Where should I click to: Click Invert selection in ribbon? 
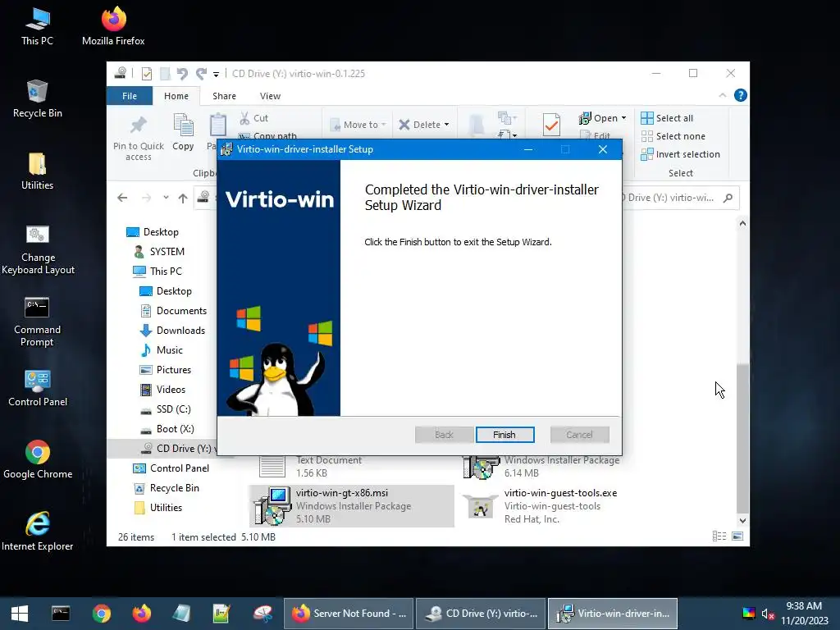pos(680,154)
